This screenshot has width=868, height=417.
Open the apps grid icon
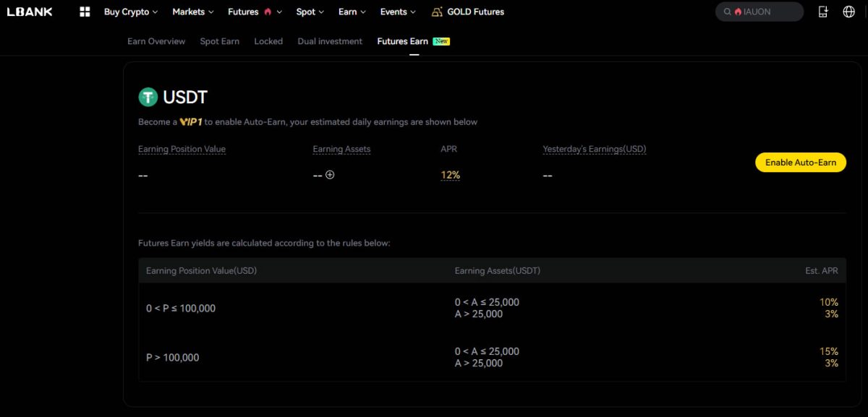[x=85, y=12]
